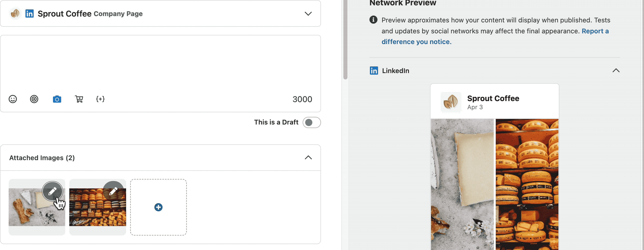Insert a dynamic field with the braces icon
The width and height of the screenshot is (644, 250).
tap(100, 99)
